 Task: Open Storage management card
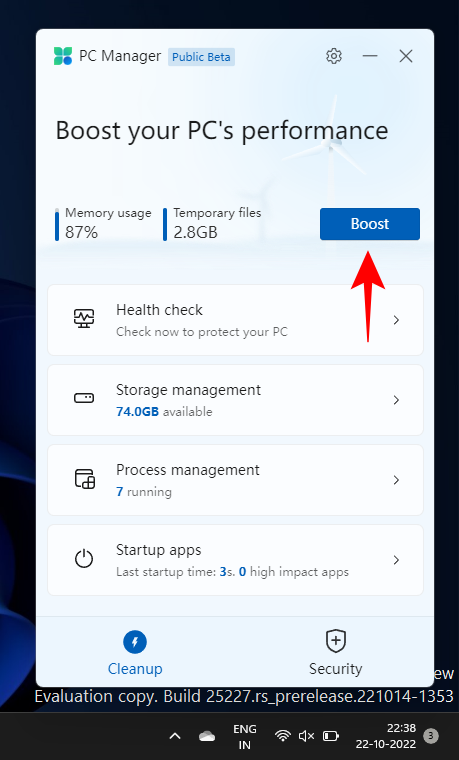[x=235, y=400]
